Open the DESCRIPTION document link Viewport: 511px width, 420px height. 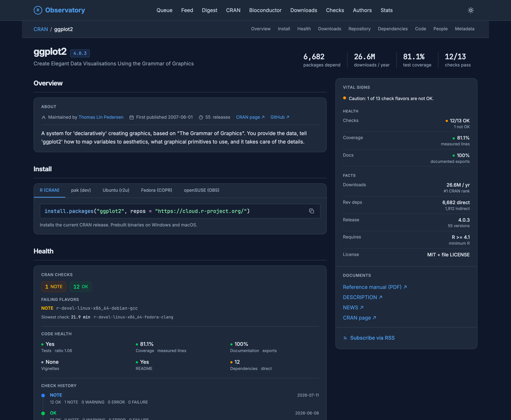[x=362, y=297]
